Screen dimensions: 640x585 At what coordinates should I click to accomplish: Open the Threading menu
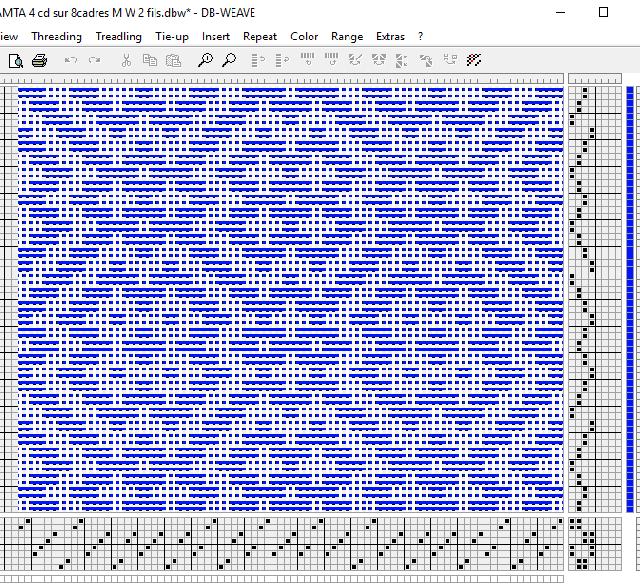[x=56, y=36]
